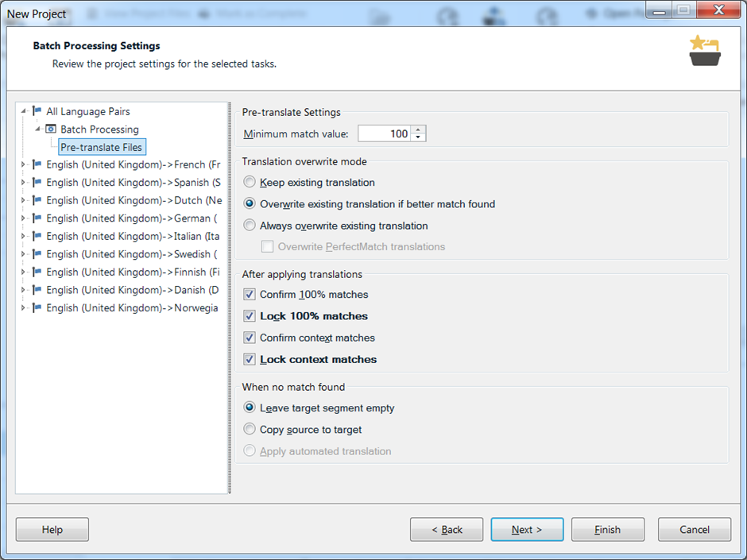Image resolution: width=747 pixels, height=560 pixels.
Task: Expand English to Finnish language pair
Action: 23,272
